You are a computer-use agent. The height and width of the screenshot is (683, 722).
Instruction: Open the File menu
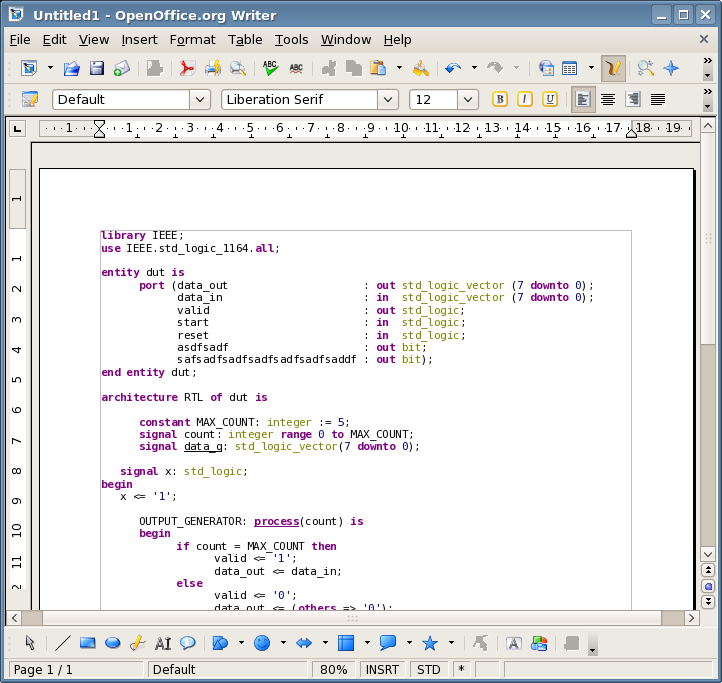pyautogui.click(x=20, y=40)
